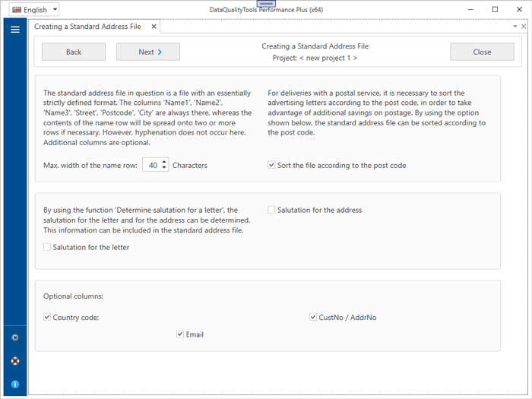Decrease name row width with down arrow
Image resolution: width=532 pixels, height=399 pixels.
[x=164, y=168]
